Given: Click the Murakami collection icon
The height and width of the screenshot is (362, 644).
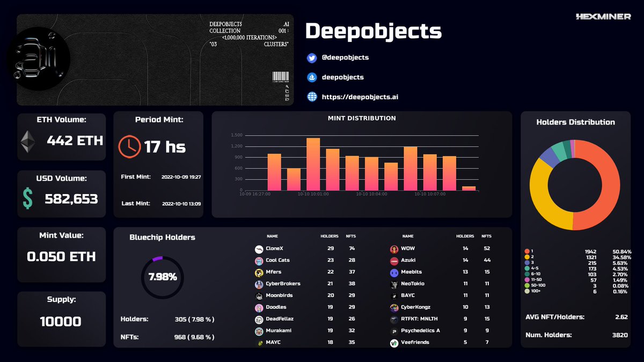Looking at the screenshot, I should tap(259, 331).
